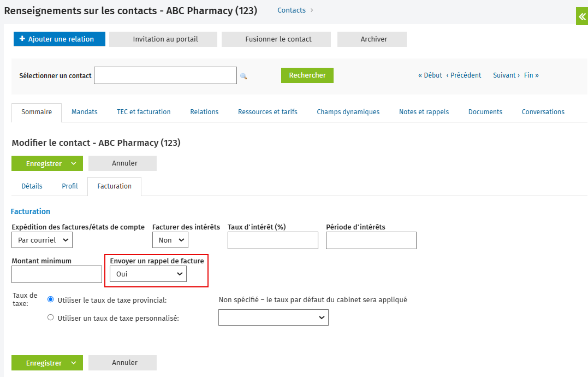
Task: Open the top Enregistrer dropdown arrow
Action: (x=74, y=163)
